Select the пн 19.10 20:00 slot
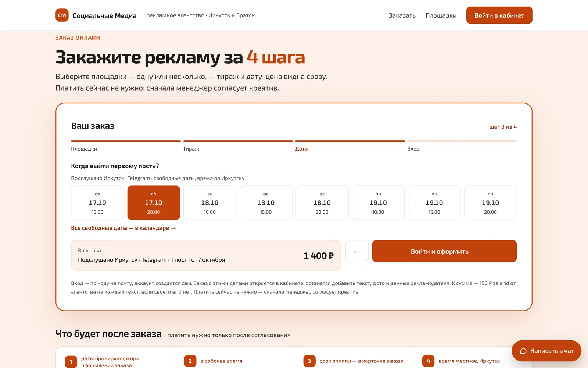The image size is (588, 368). tap(490, 203)
